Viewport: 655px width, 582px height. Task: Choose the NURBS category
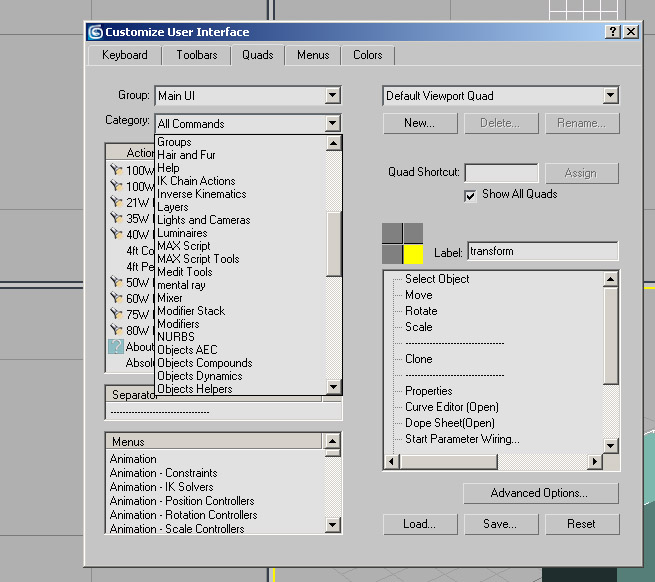tap(241, 337)
